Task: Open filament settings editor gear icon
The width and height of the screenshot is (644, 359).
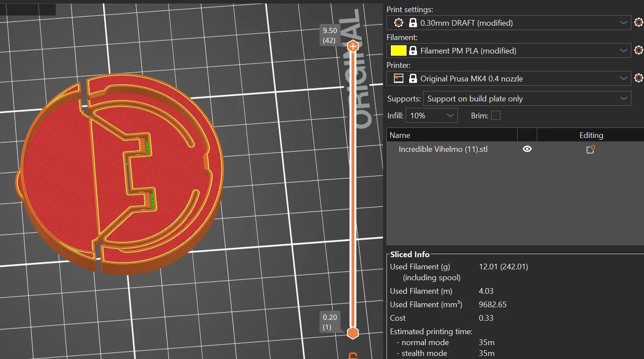Action: click(638, 50)
